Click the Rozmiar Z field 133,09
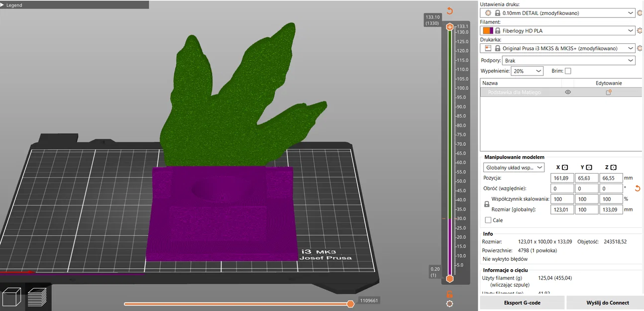 (611, 209)
